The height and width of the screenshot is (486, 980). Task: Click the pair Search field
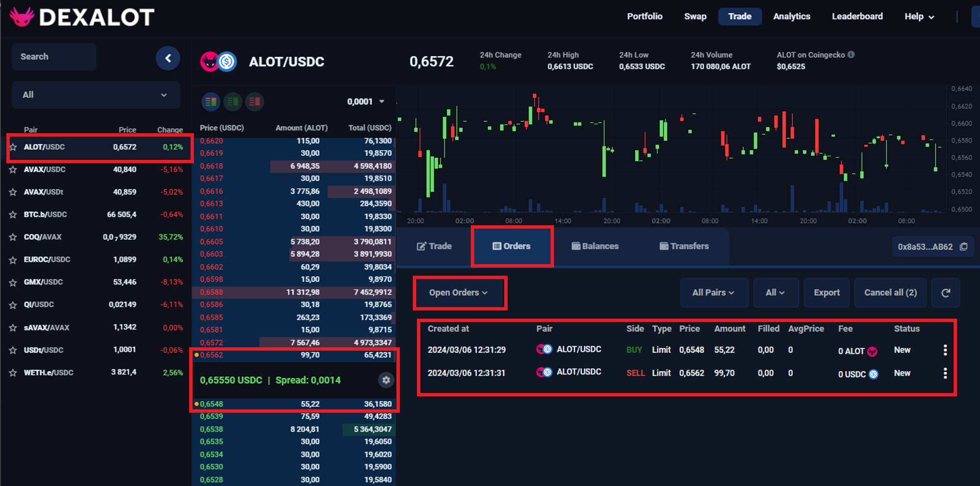pos(54,57)
